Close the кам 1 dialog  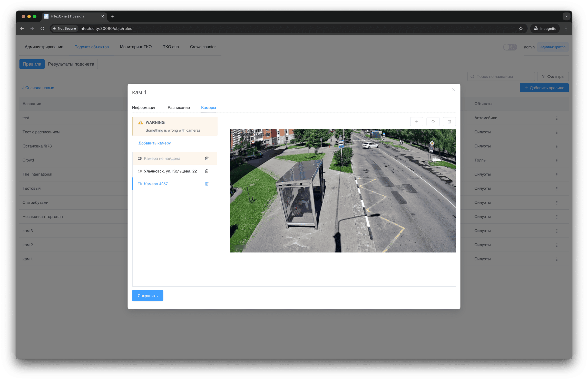[453, 90]
